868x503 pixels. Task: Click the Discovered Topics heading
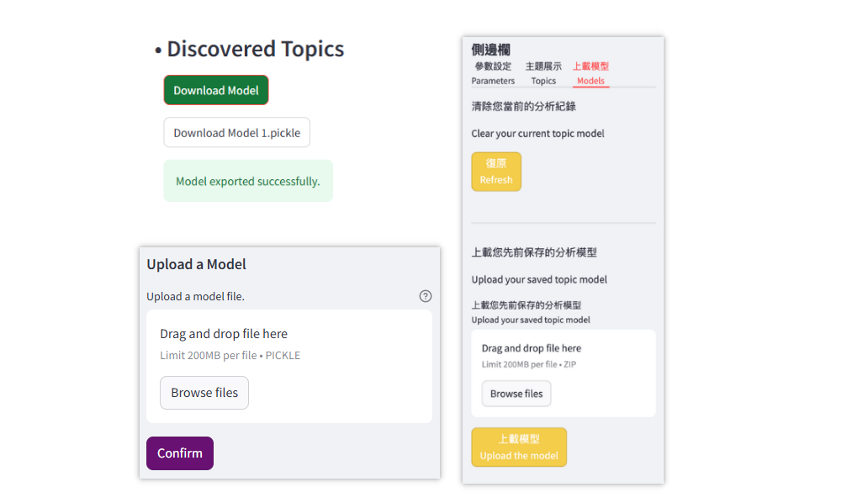(255, 49)
